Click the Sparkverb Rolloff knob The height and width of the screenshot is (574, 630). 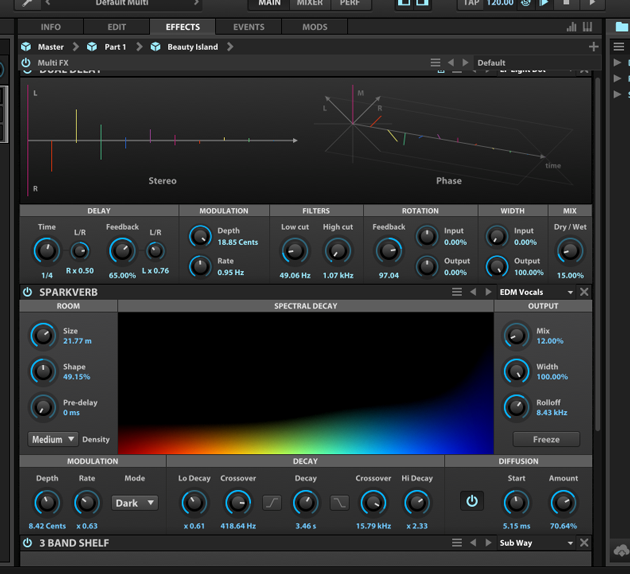516,407
